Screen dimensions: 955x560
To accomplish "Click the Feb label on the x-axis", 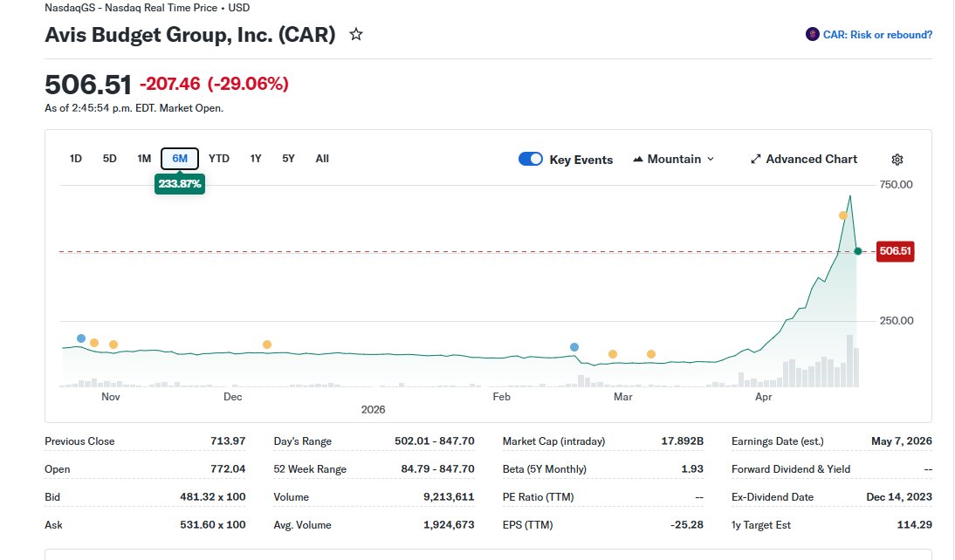I will click(x=501, y=397).
